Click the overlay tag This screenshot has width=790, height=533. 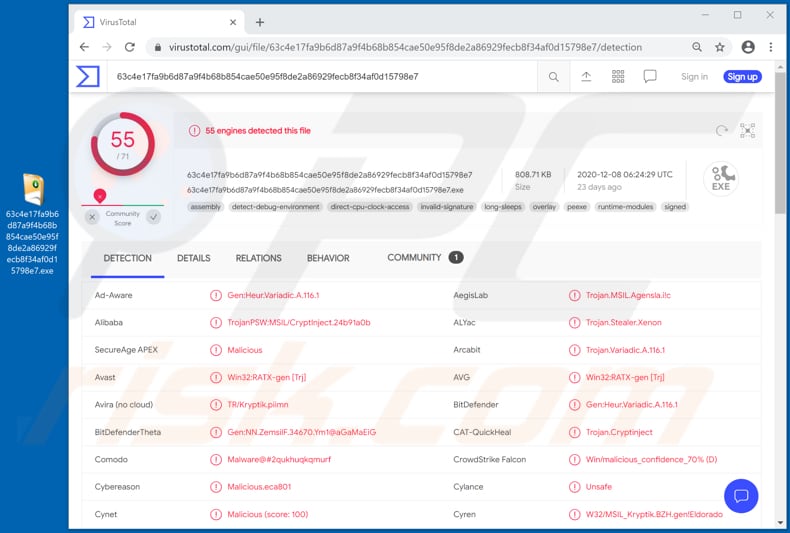pos(544,207)
